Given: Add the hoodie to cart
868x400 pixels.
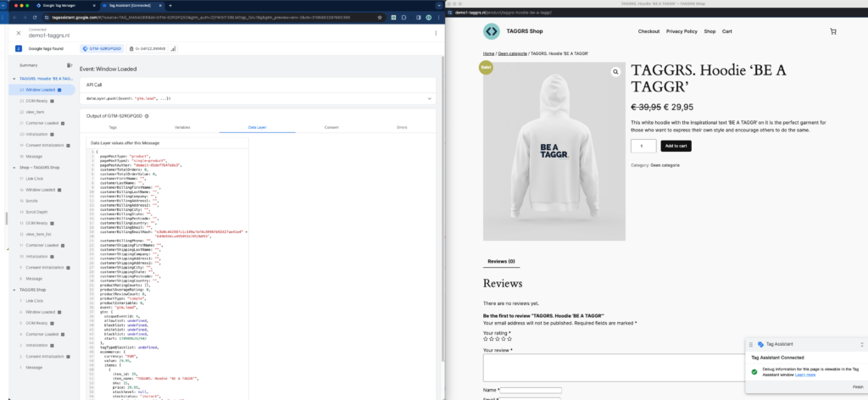Looking at the screenshot, I should [x=676, y=146].
